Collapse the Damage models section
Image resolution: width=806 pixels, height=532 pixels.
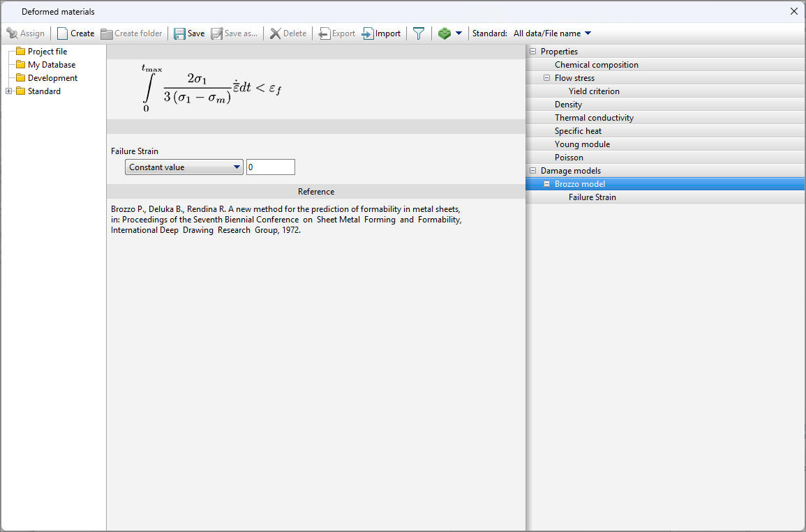coord(533,171)
